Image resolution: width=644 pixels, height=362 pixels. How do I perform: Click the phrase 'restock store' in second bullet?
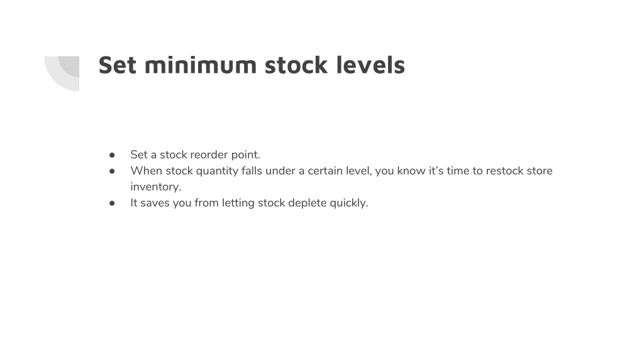(519, 171)
